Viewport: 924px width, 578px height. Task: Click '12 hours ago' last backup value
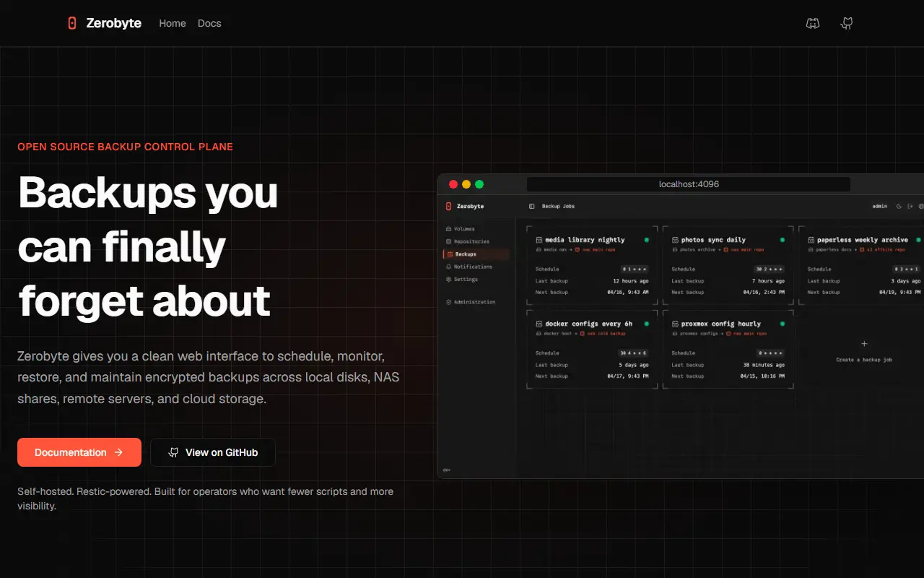click(x=631, y=281)
